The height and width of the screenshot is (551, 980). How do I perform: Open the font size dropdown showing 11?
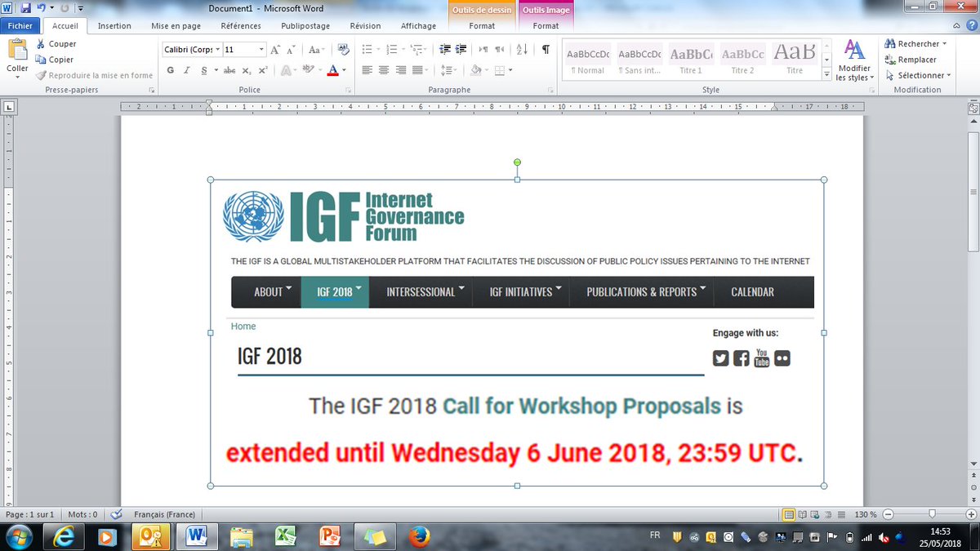[x=261, y=49]
